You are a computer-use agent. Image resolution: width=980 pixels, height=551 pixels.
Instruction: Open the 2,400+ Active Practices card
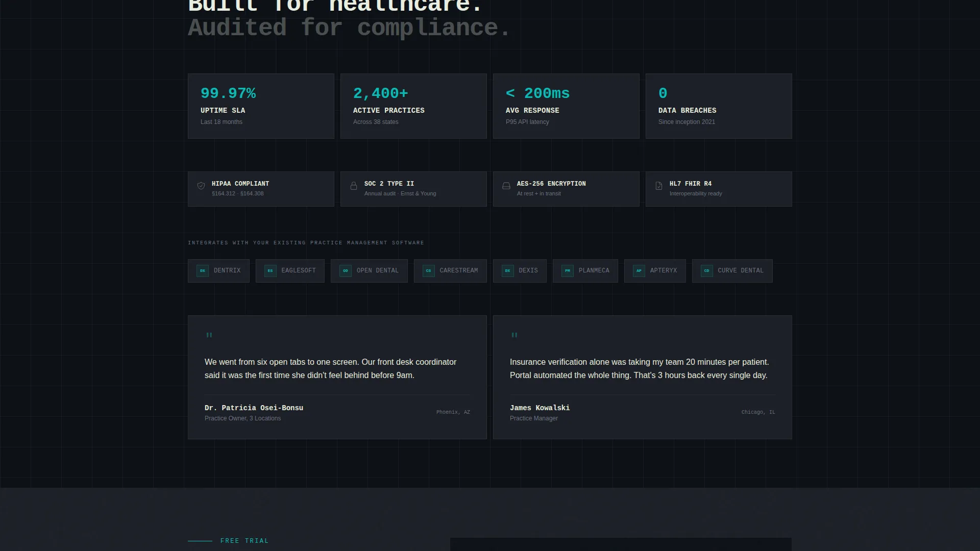click(413, 106)
